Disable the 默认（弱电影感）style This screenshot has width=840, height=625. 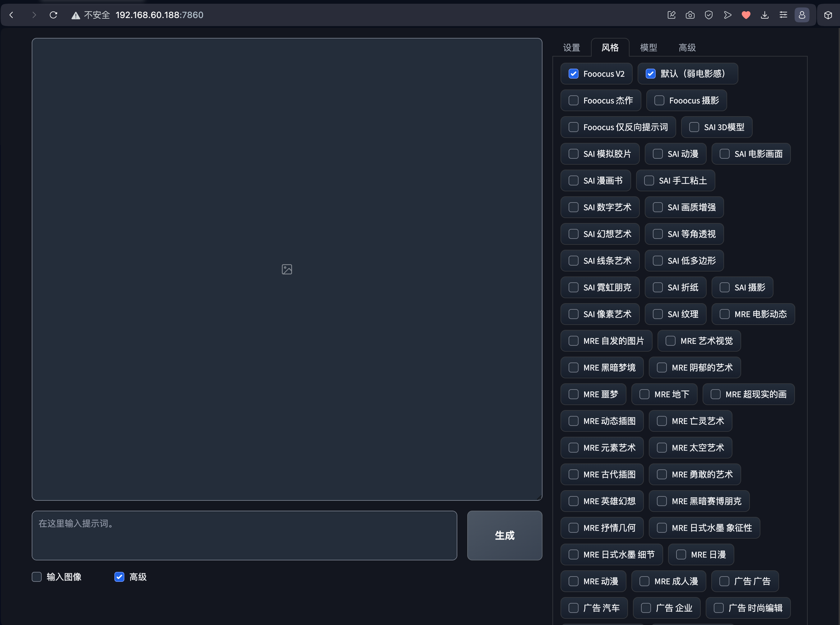coord(651,73)
